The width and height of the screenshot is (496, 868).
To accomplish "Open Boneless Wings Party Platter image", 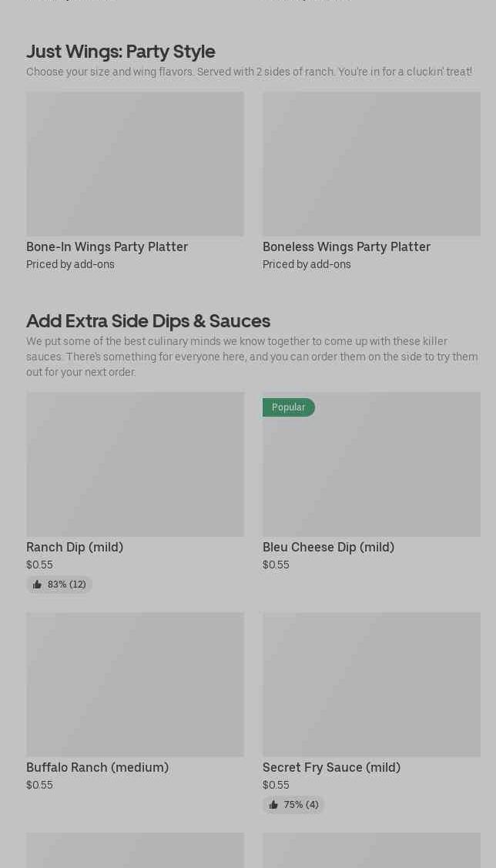I will click(371, 164).
